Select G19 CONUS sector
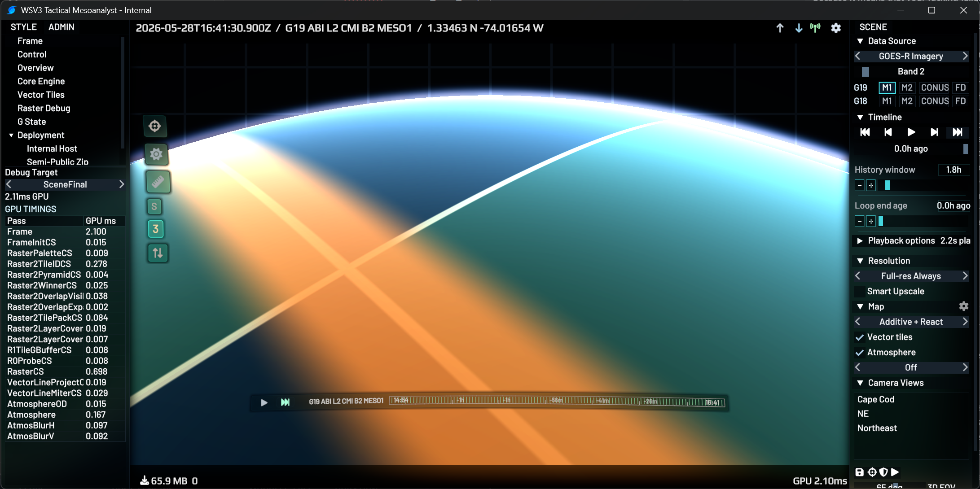The width and height of the screenshot is (980, 489). (x=935, y=87)
